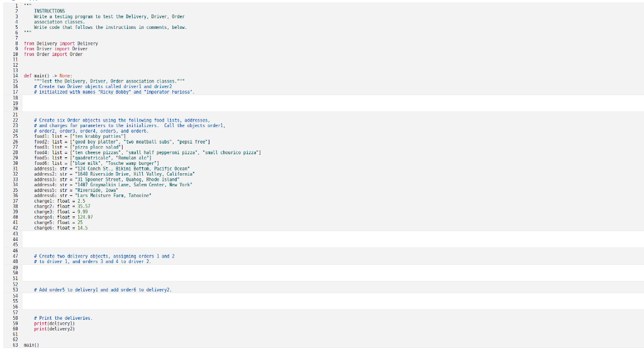Click the food4 list with 'ten cheese pizzas'
This screenshot has width=644, height=350.
point(147,152)
